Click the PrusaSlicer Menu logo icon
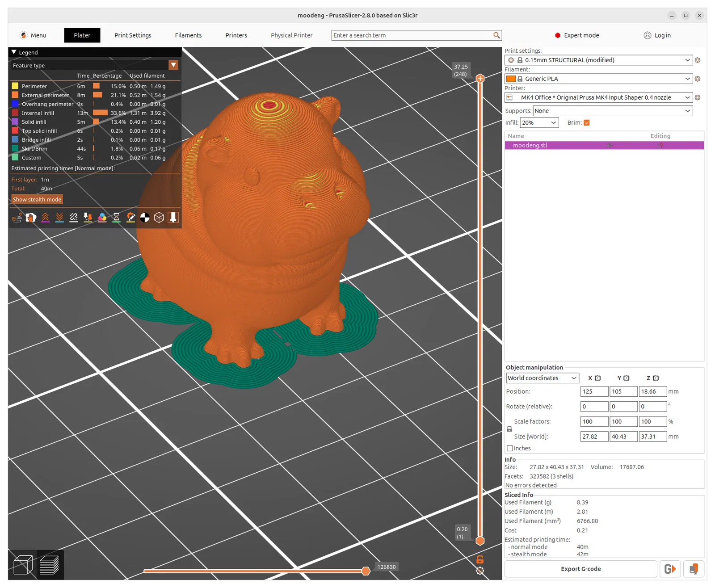The width and height of the screenshot is (715, 588). (x=24, y=35)
